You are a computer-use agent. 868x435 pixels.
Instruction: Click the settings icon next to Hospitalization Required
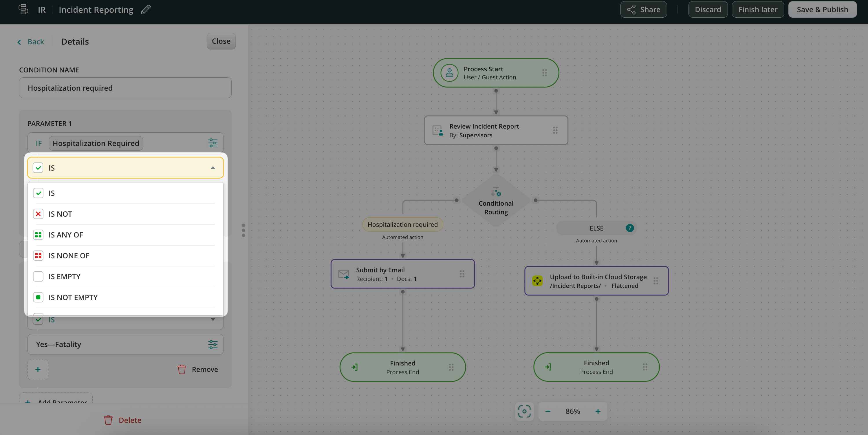click(213, 143)
